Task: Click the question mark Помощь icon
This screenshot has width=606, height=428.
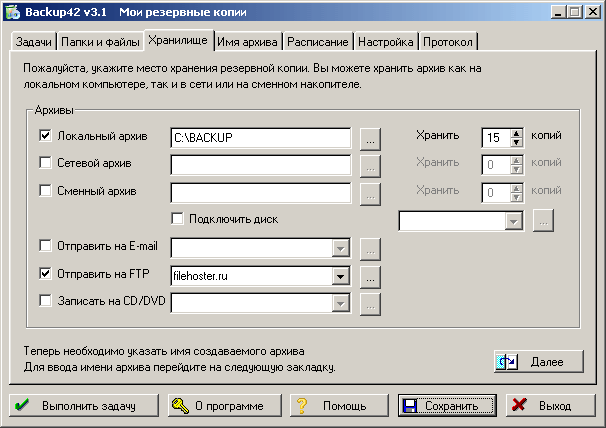Action: coord(300,406)
